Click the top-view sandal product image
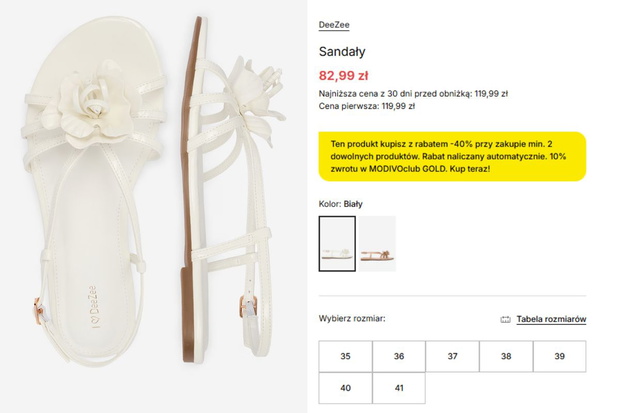620x413 pixels. coord(95,192)
